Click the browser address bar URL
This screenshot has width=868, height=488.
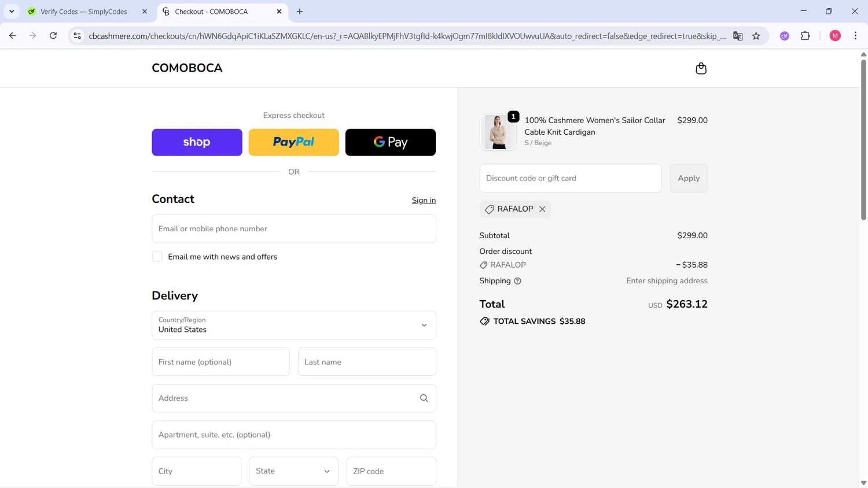407,36
